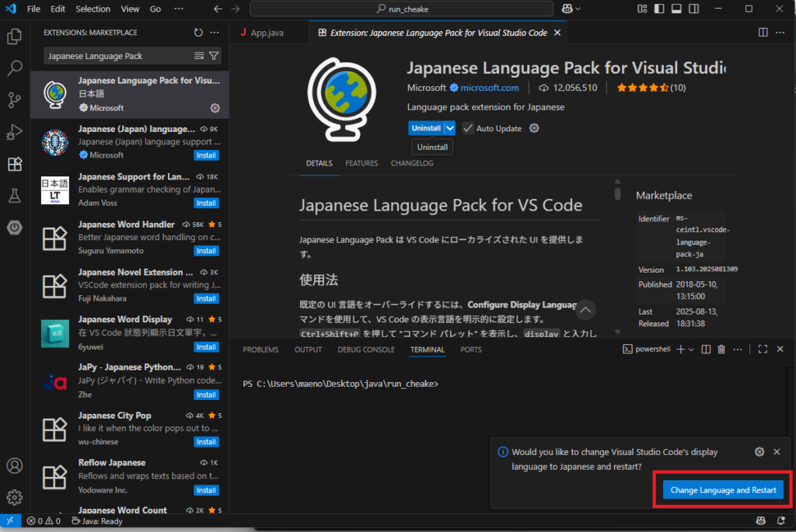Image resolution: width=796 pixels, height=532 pixels.
Task: Toggle Auto Update checkbox
Action: (467, 128)
